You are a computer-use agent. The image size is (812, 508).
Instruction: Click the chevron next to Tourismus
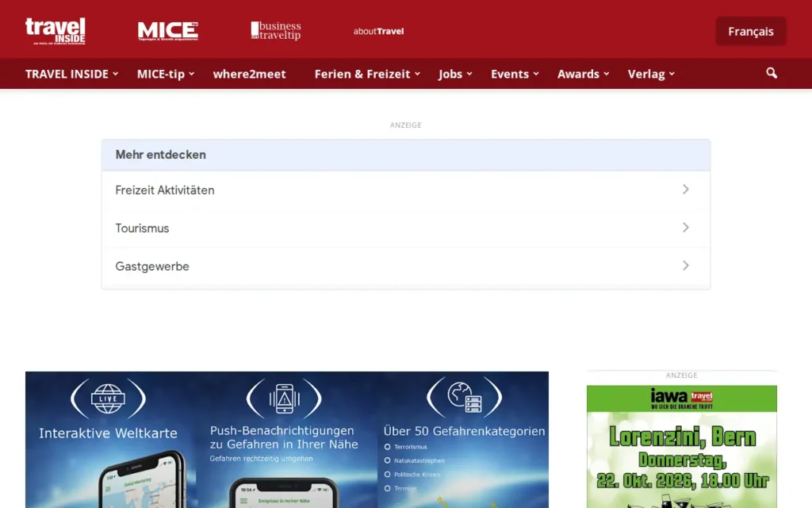[686, 228]
